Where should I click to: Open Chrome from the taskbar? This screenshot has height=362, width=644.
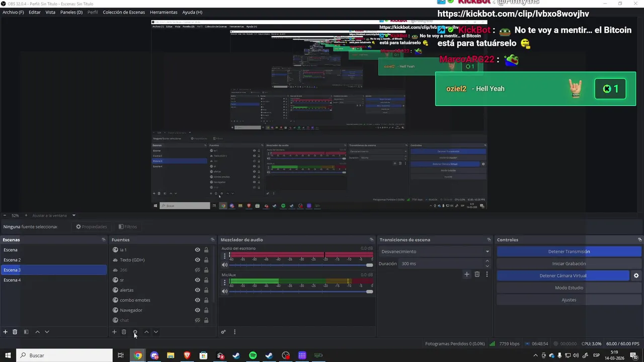[x=138, y=355]
